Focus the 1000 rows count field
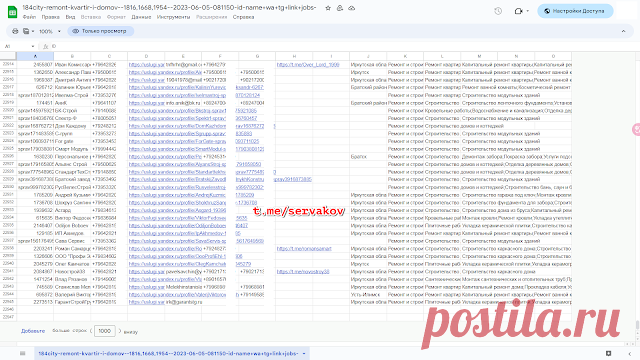 click(104, 331)
